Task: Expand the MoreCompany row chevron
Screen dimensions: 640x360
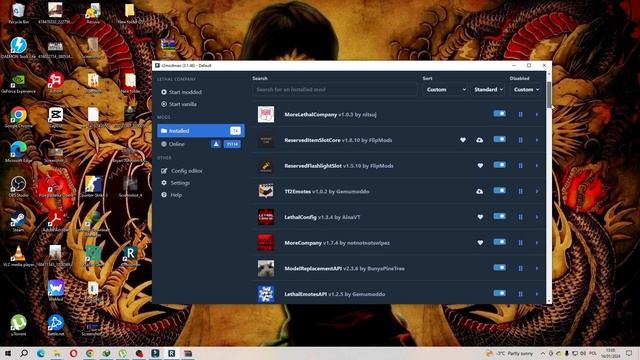Action: coord(537,243)
